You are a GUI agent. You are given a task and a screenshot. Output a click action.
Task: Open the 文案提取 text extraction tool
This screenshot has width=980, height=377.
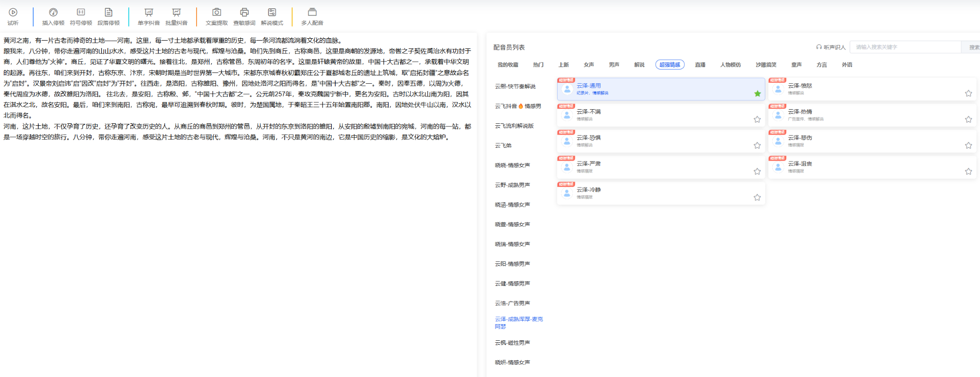click(x=217, y=17)
